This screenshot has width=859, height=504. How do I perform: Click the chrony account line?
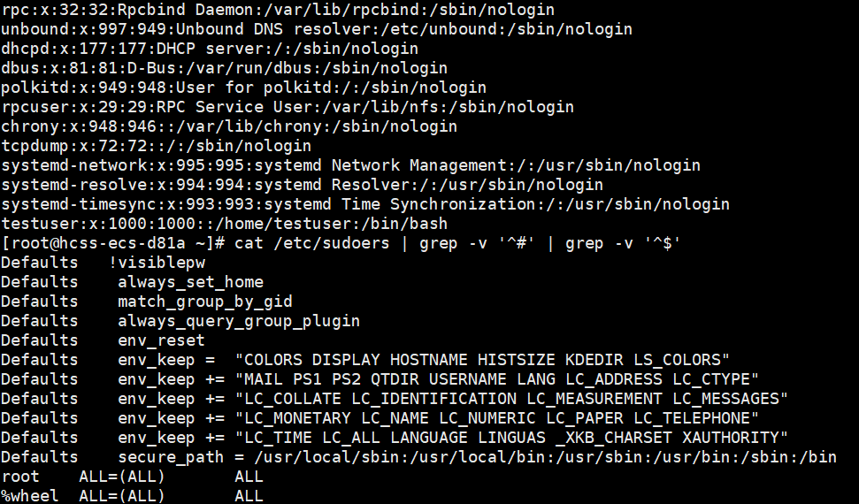(x=229, y=126)
